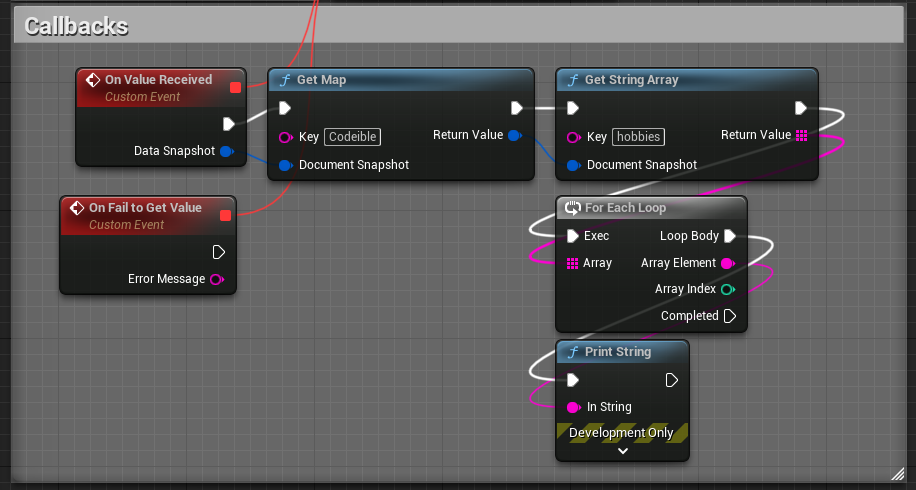Image resolution: width=916 pixels, height=490 pixels.
Task: Click the On Fail to Get Value delegate pin
Action: [x=225, y=216]
